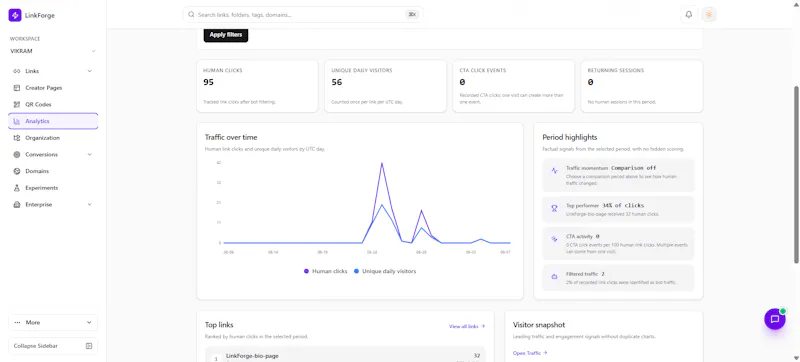Open the LinkForge-bio-page top link row
Screen dimensions: 800x362
tap(345, 355)
